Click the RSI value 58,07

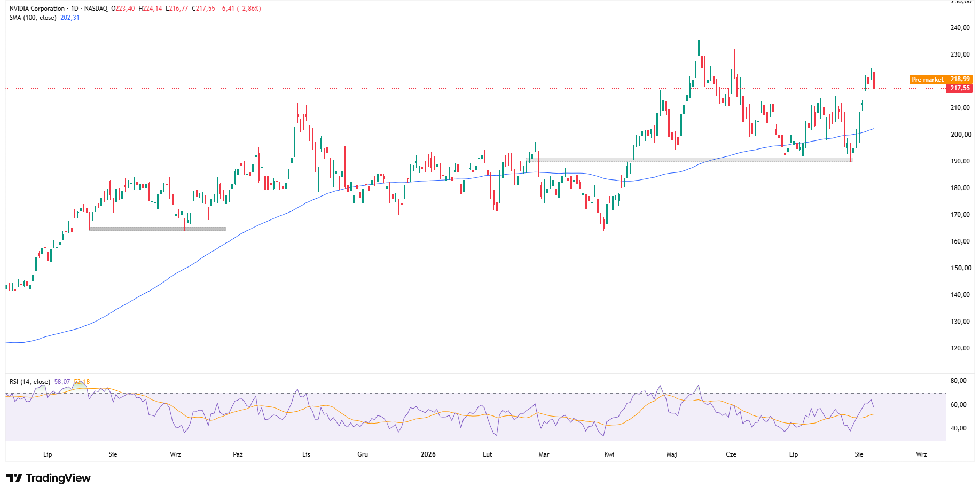point(62,382)
